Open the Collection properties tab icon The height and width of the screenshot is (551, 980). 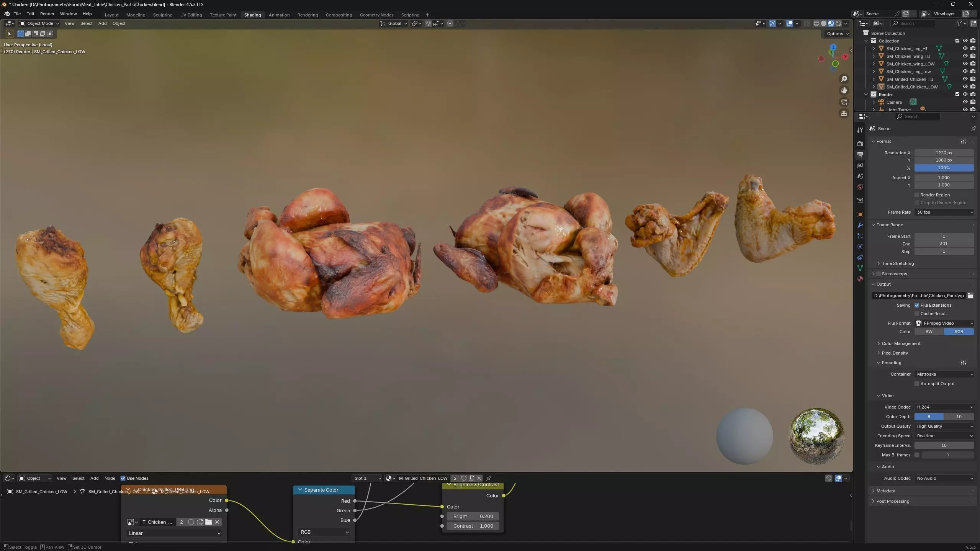(x=860, y=201)
